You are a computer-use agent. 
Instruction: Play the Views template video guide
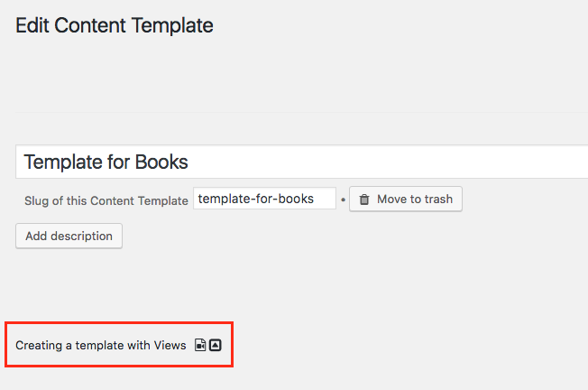click(x=200, y=345)
